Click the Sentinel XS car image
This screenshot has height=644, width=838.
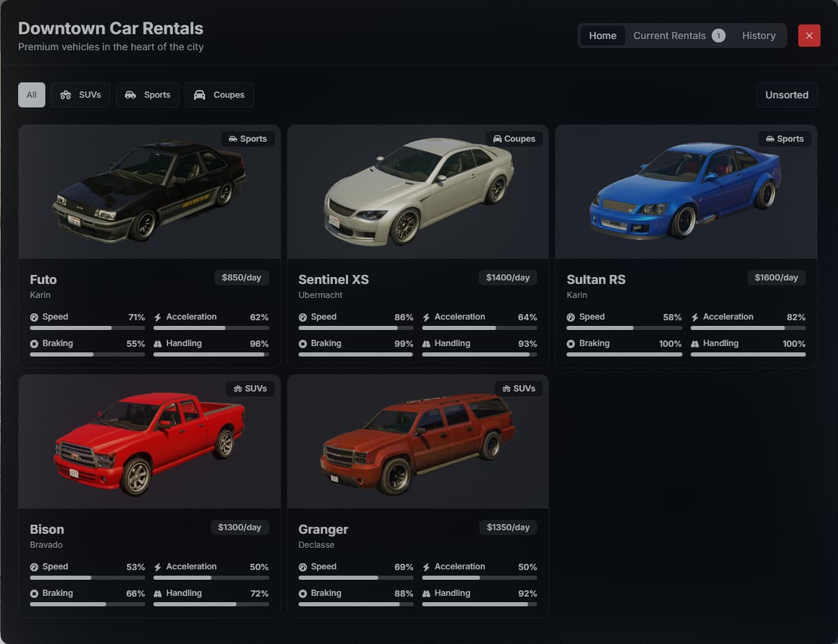coord(418,191)
